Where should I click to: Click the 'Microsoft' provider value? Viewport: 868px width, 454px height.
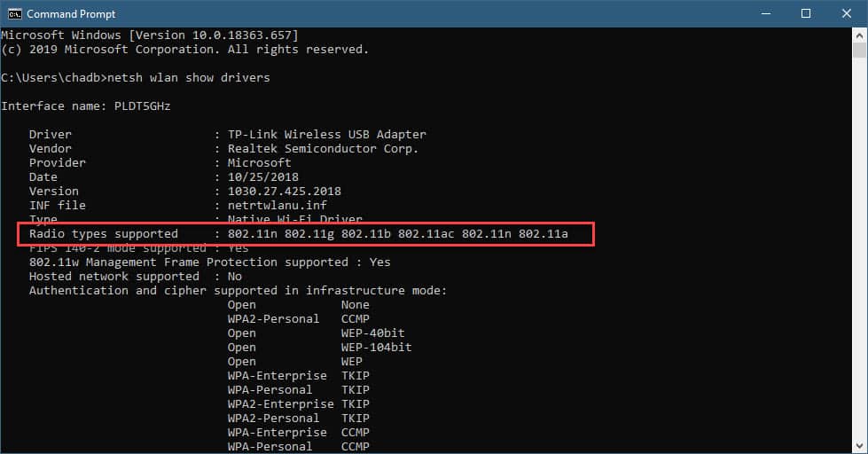(259, 163)
